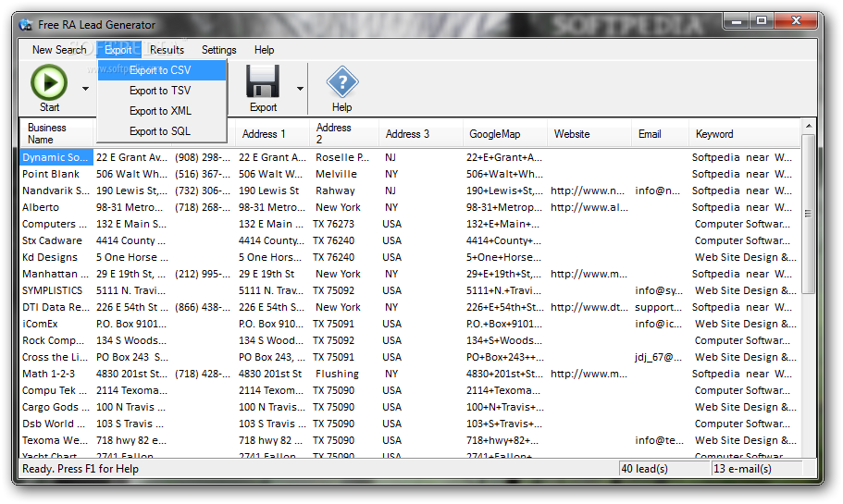Select the Compu Tek row
The image size is (843, 504).
[410, 390]
